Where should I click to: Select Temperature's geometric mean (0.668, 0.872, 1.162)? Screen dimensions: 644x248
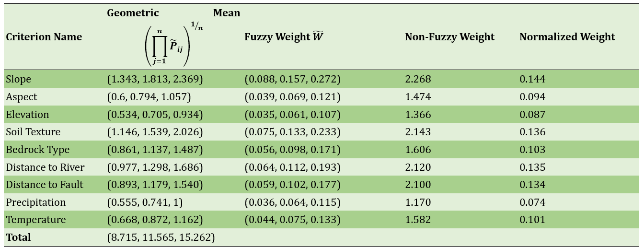click(x=155, y=220)
